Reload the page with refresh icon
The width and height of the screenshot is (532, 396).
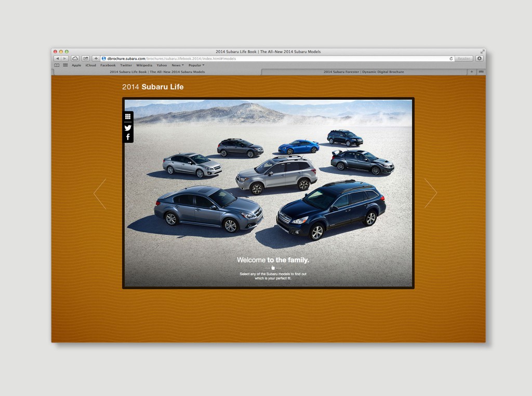[x=451, y=59]
